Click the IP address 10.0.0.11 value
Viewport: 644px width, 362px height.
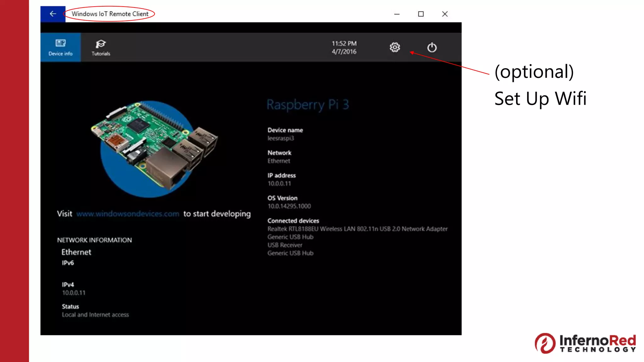pyautogui.click(x=279, y=184)
